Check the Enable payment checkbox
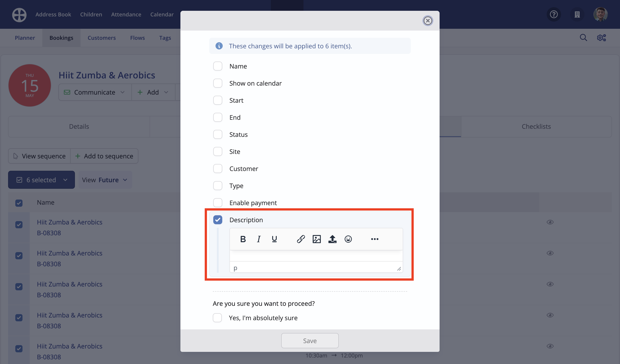The height and width of the screenshot is (364, 620). tap(218, 203)
